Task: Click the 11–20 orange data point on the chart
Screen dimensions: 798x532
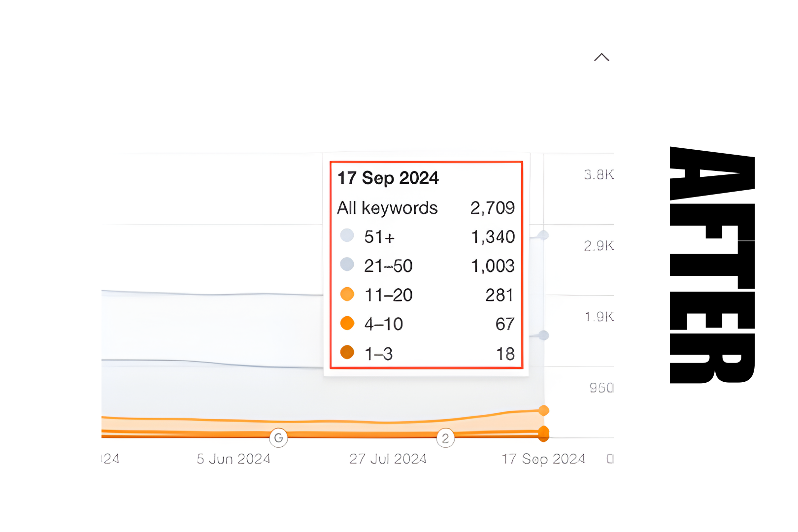Action: click(x=544, y=410)
